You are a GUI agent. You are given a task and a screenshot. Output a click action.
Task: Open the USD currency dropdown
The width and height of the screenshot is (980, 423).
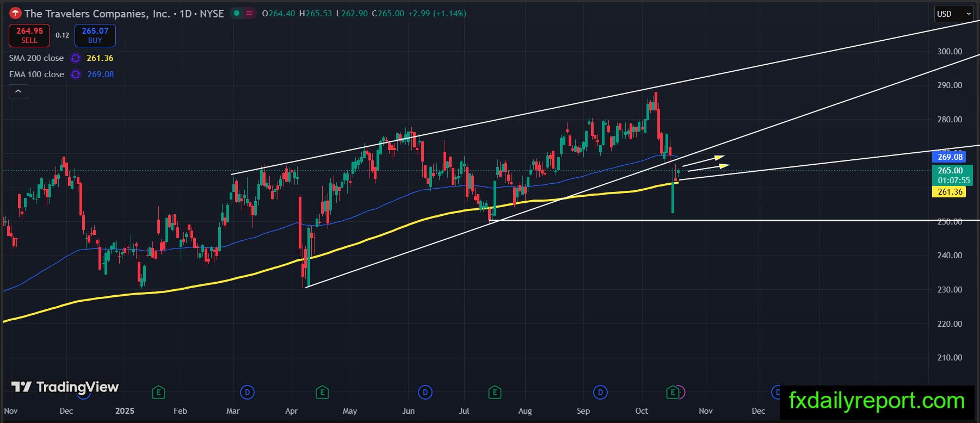[954, 14]
